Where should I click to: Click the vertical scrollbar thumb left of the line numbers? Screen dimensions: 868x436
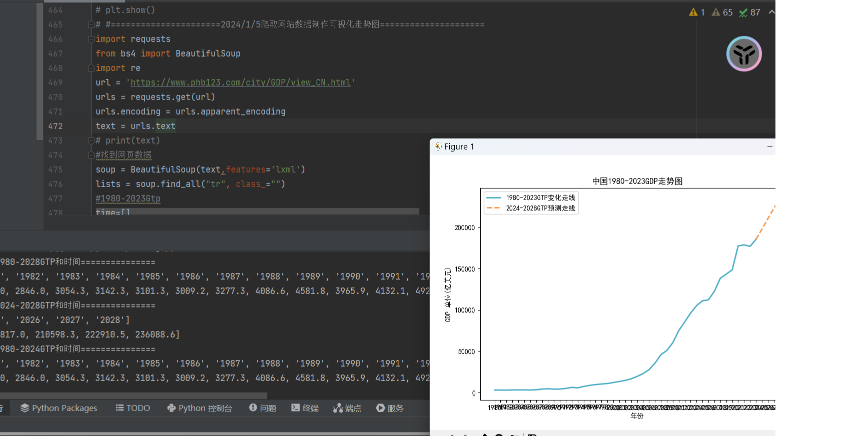(40, 71)
